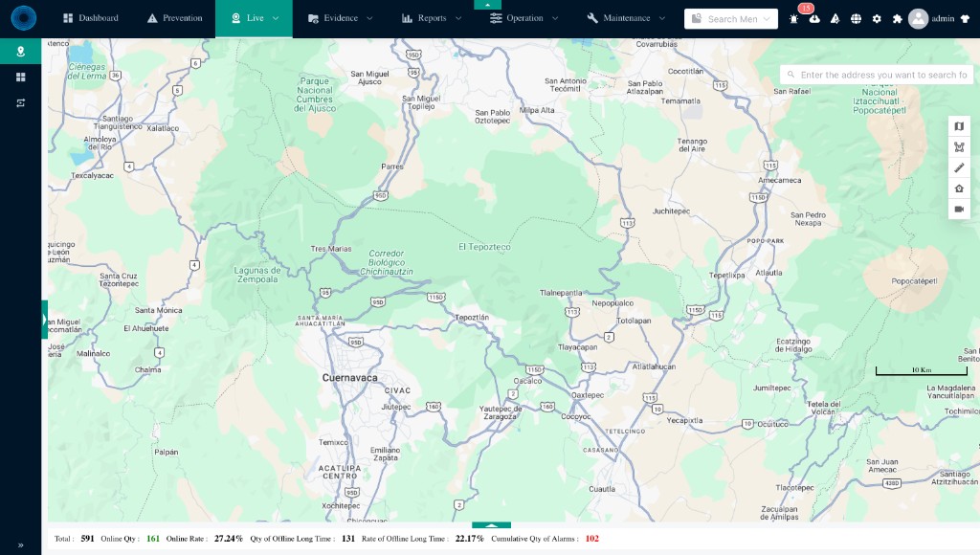Image resolution: width=980 pixels, height=555 pixels.
Task: Select the grid view sidebar icon
Action: pyautogui.click(x=21, y=77)
